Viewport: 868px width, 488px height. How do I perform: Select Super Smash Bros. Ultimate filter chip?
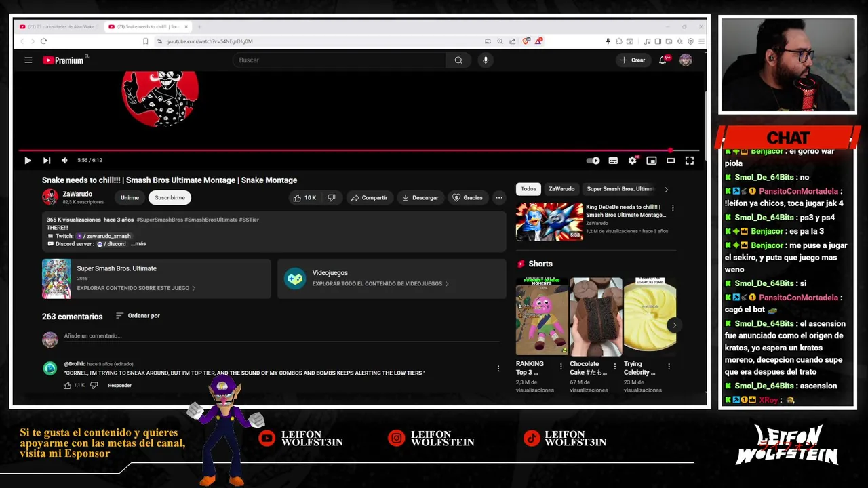pos(620,189)
